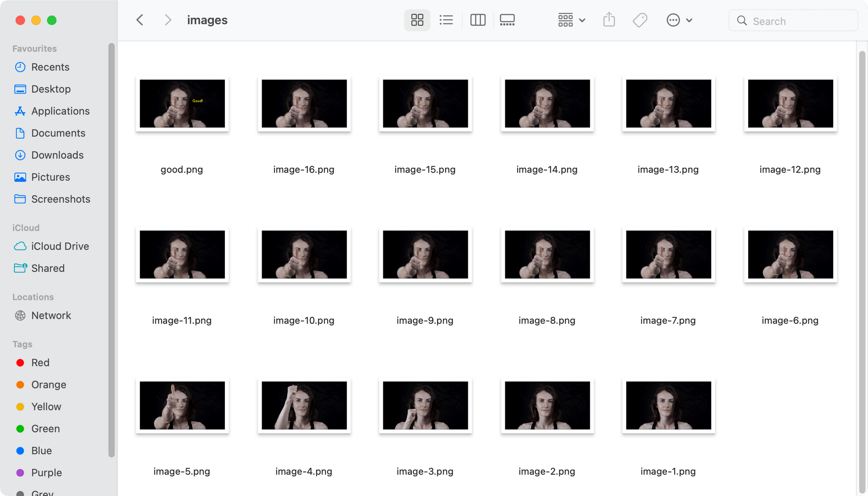Click the search icon
The height and width of the screenshot is (496, 868).
pyautogui.click(x=742, y=20)
